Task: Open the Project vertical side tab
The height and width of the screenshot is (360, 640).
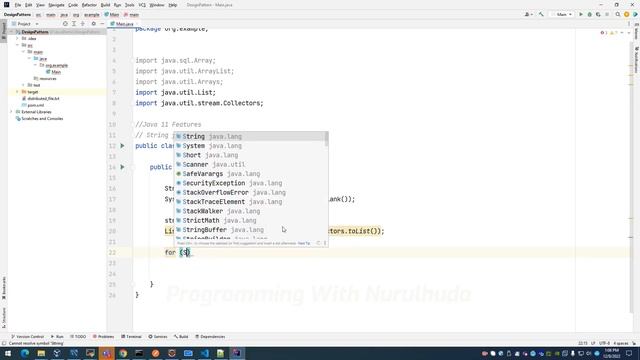Action: [x=4, y=31]
